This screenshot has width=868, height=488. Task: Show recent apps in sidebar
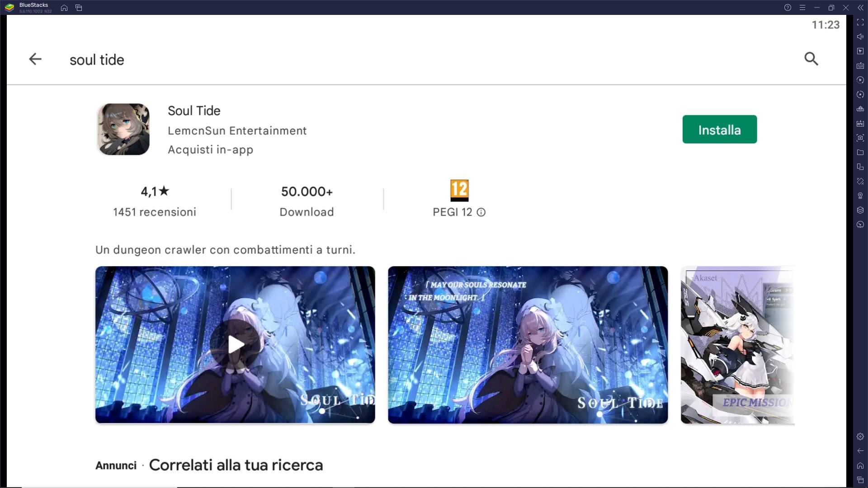pos(860,480)
